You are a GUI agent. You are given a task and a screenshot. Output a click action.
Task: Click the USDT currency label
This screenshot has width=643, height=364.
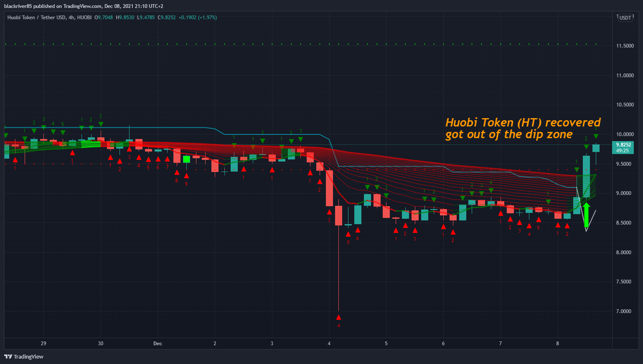[x=625, y=18]
